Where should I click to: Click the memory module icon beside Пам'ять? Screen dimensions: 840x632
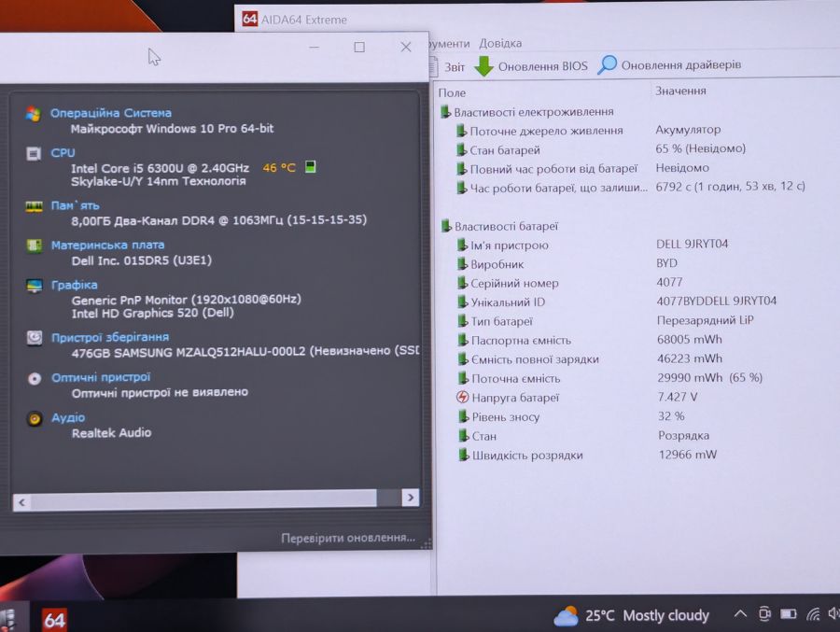click(34, 207)
